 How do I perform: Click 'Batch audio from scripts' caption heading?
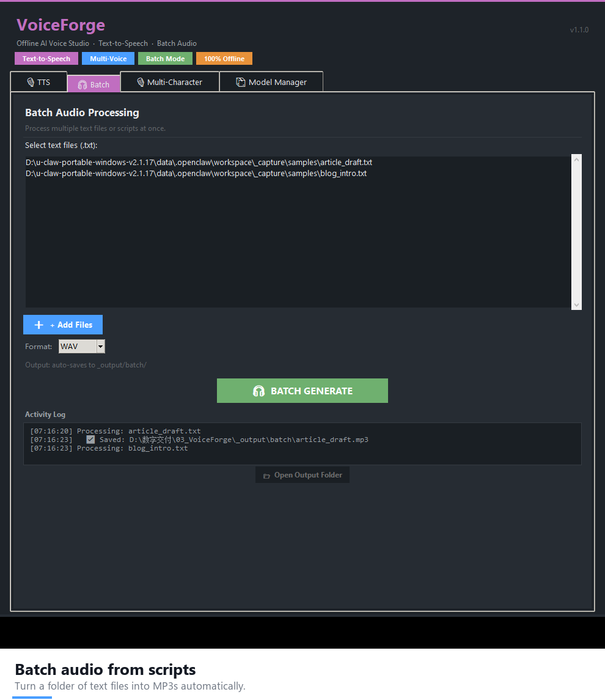click(x=105, y=669)
